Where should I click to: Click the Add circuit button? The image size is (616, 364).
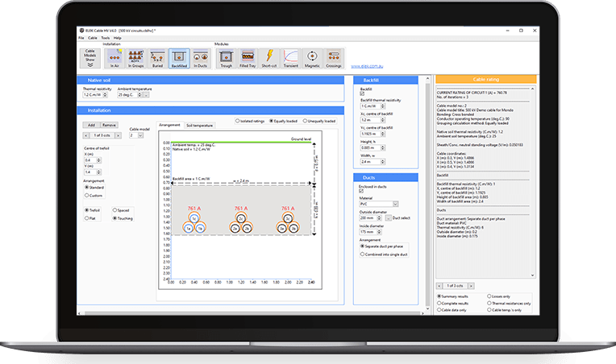point(91,125)
